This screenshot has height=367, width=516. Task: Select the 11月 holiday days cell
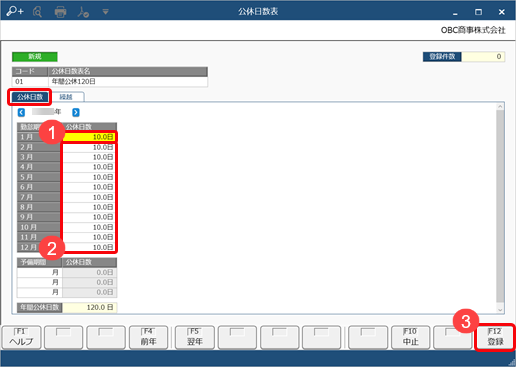point(89,237)
